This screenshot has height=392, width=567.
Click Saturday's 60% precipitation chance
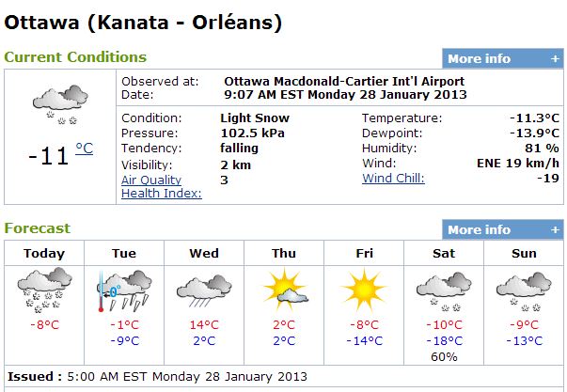click(444, 357)
